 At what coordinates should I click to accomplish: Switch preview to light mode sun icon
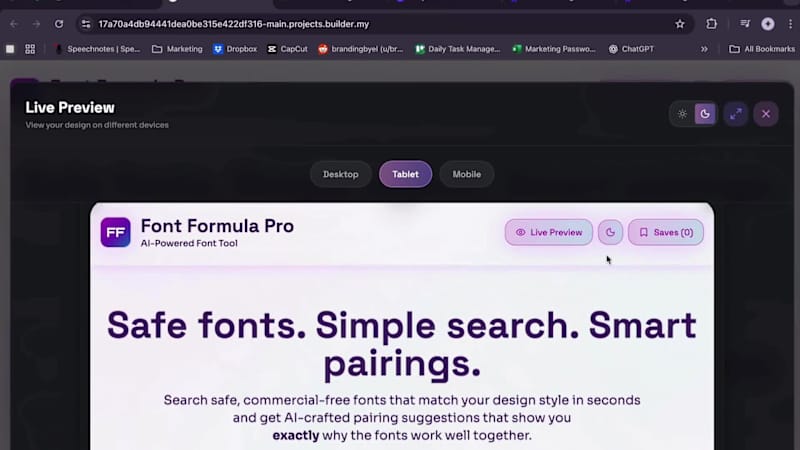point(682,114)
